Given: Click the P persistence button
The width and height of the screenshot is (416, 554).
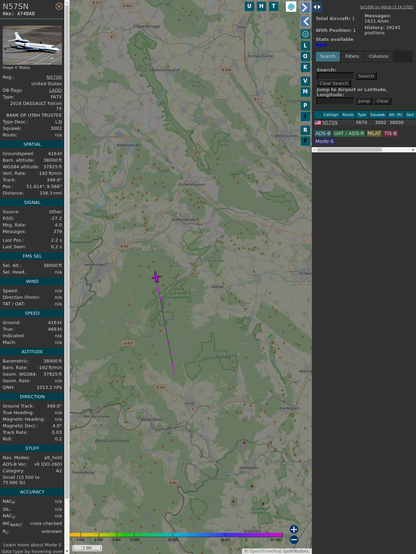Looking at the screenshot, I should [x=305, y=105].
